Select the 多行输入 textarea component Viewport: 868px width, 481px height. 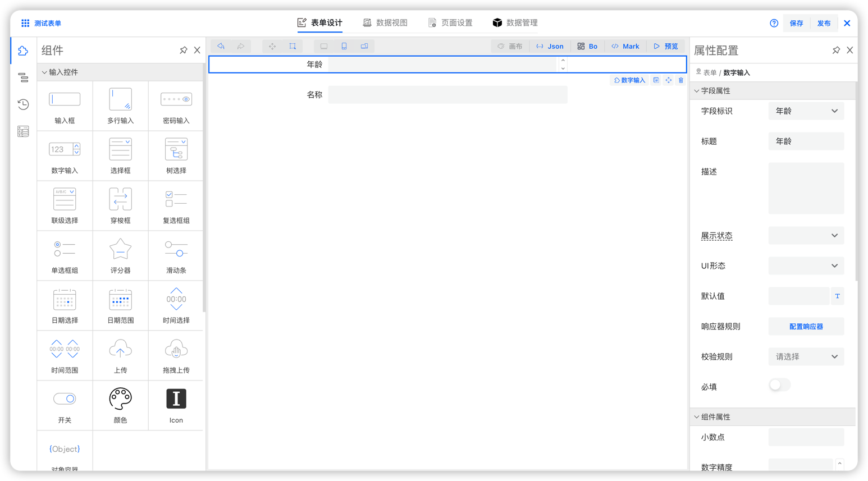[120, 106]
